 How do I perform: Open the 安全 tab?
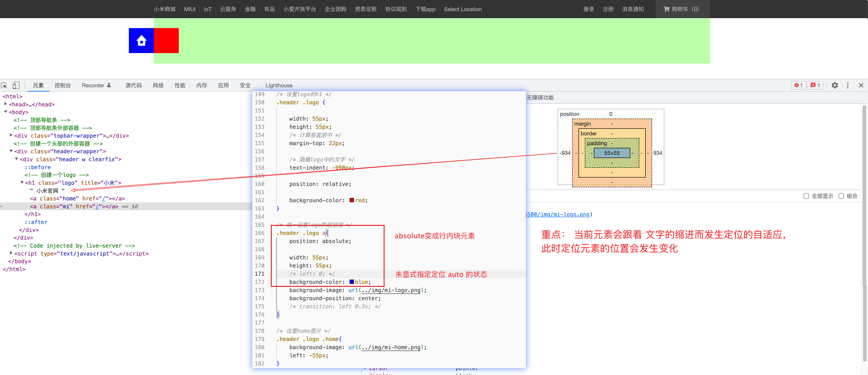point(245,85)
